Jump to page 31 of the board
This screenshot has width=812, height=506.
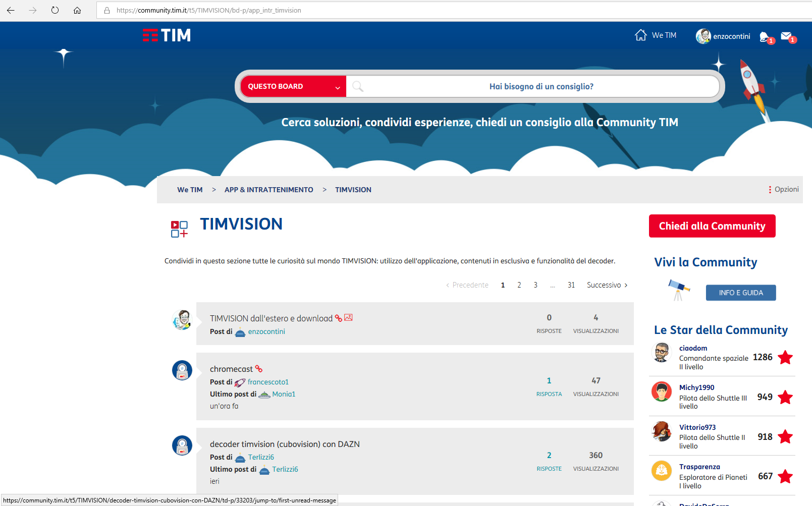(571, 285)
